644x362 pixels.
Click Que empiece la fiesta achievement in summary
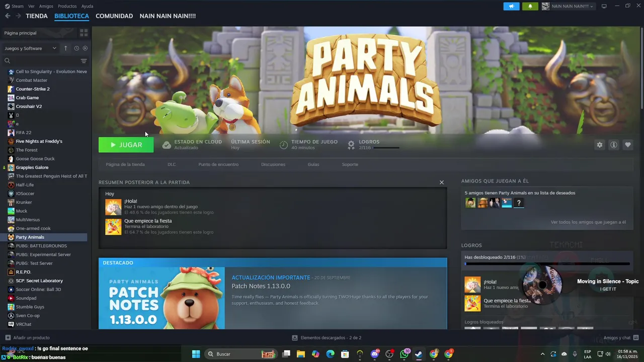coord(113,226)
